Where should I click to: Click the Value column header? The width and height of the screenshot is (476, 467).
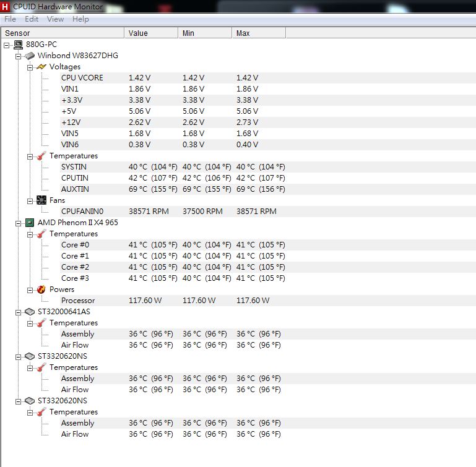pyautogui.click(x=151, y=33)
